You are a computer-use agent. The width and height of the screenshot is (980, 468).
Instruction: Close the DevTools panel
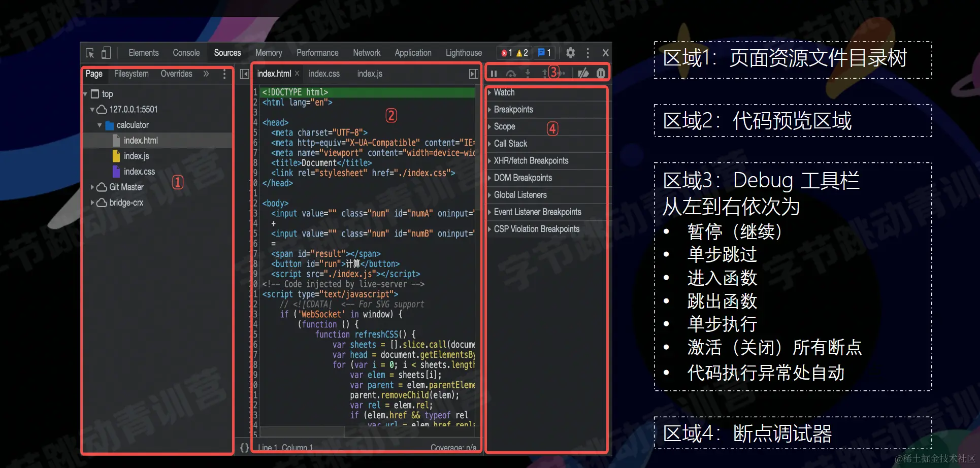[605, 53]
